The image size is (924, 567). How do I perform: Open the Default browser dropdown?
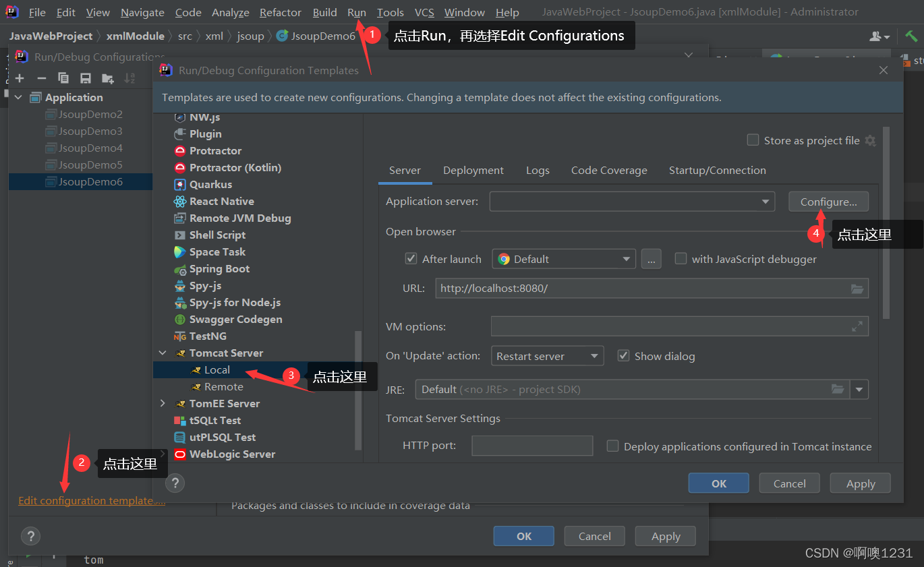click(564, 259)
